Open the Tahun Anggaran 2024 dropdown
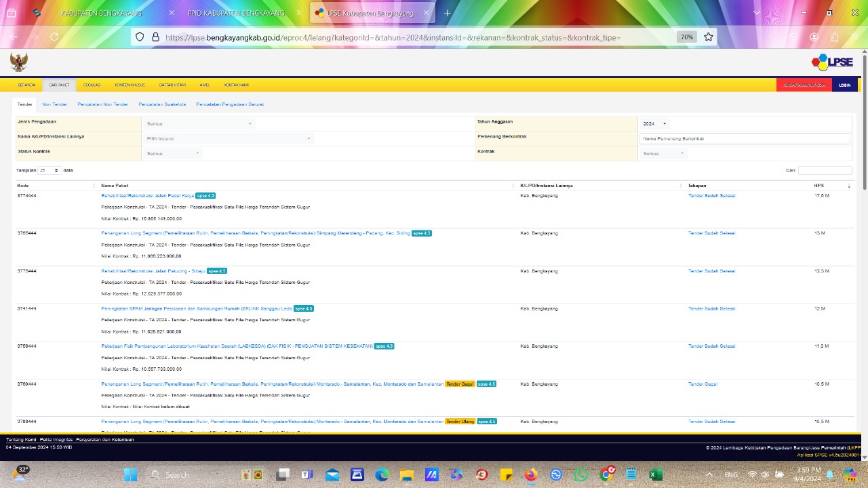 [x=654, y=123]
